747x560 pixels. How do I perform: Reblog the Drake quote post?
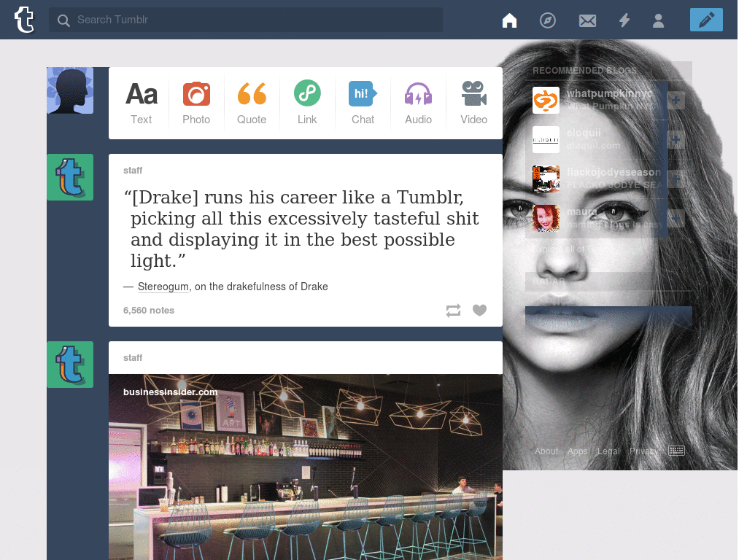[453, 311]
